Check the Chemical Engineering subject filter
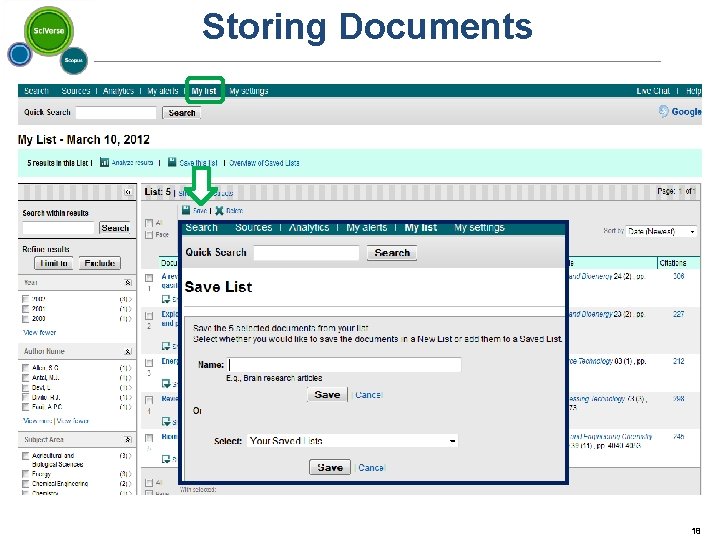Screen dimensions: 720x540 (26, 484)
